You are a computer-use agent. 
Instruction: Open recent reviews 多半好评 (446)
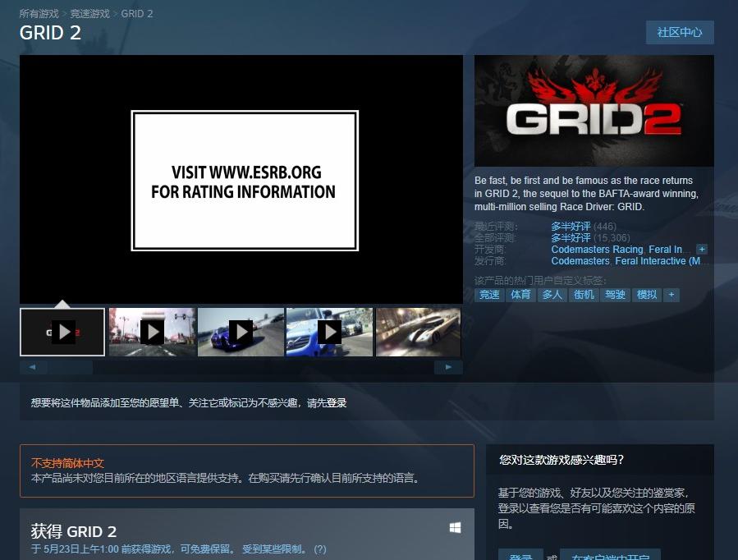[x=584, y=227]
